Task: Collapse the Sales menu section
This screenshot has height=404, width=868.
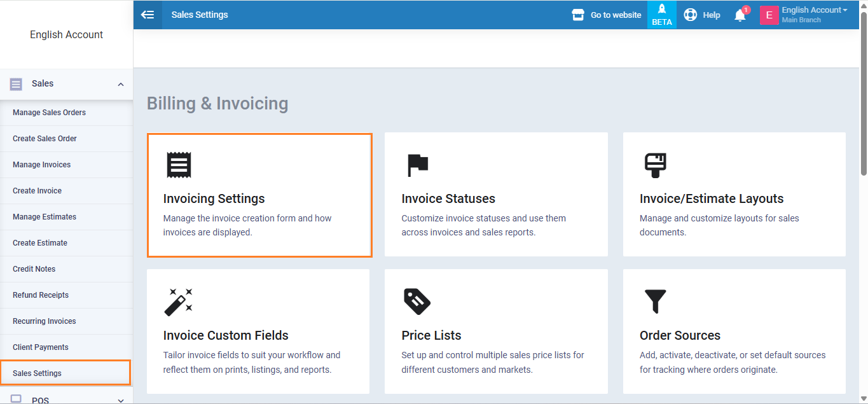Action: tap(121, 84)
